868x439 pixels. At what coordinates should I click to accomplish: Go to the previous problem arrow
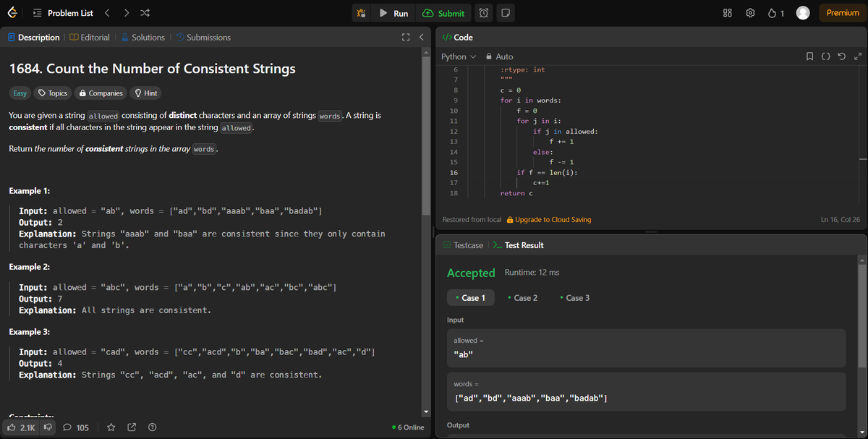coord(107,13)
